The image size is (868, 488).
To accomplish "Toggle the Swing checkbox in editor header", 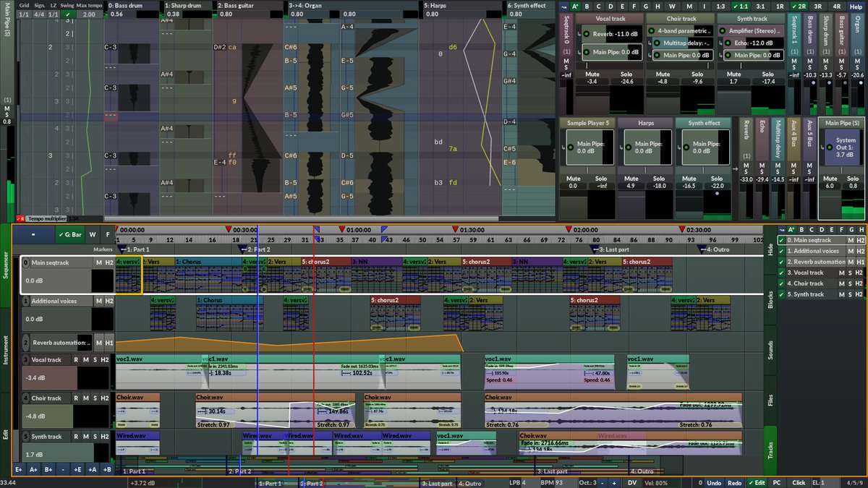I will coord(67,14).
